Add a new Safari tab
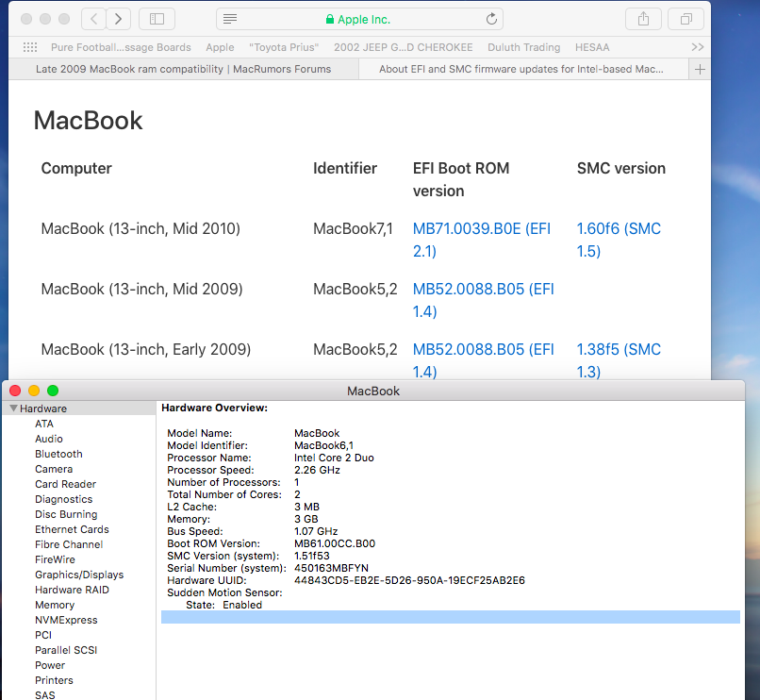The width and height of the screenshot is (760, 700). click(700, 70)
